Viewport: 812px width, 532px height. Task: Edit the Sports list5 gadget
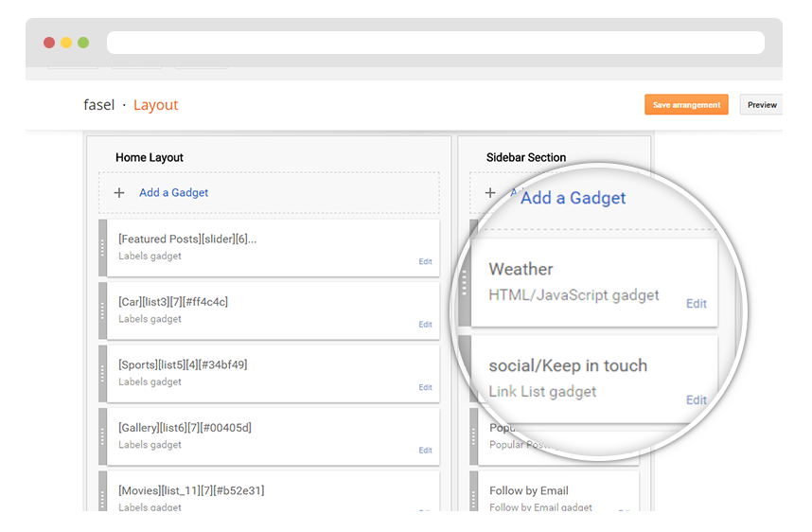coord(425,387)
